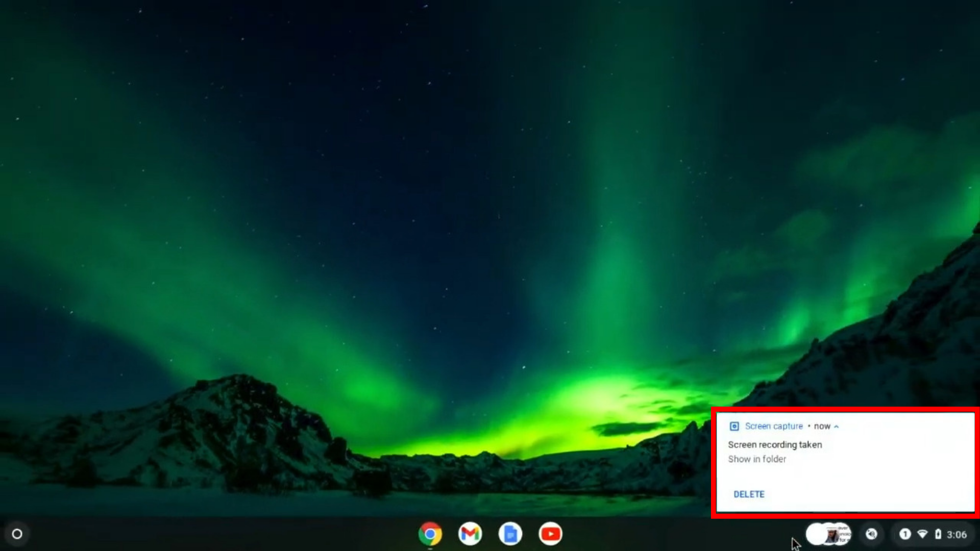Open the notification count badge

click(904, 534)
